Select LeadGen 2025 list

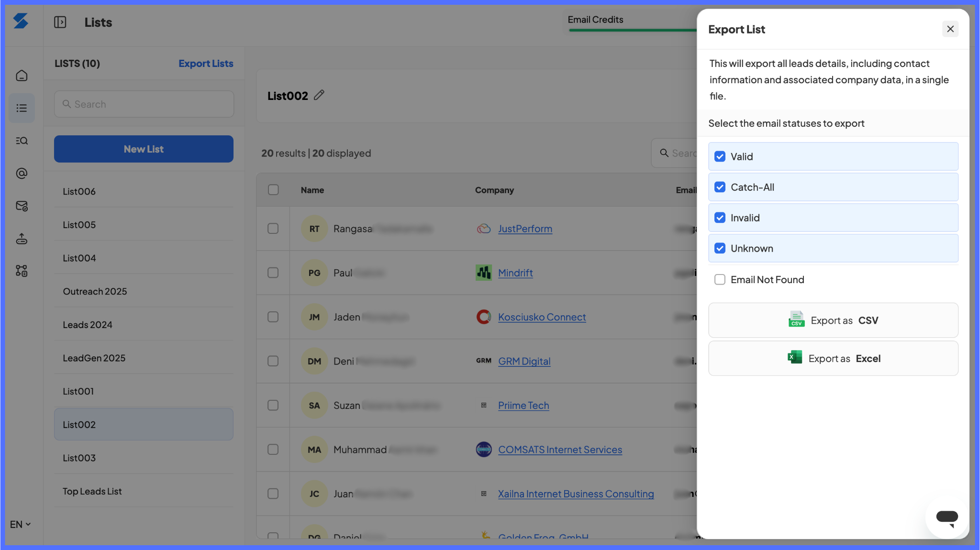pos(144,358)
